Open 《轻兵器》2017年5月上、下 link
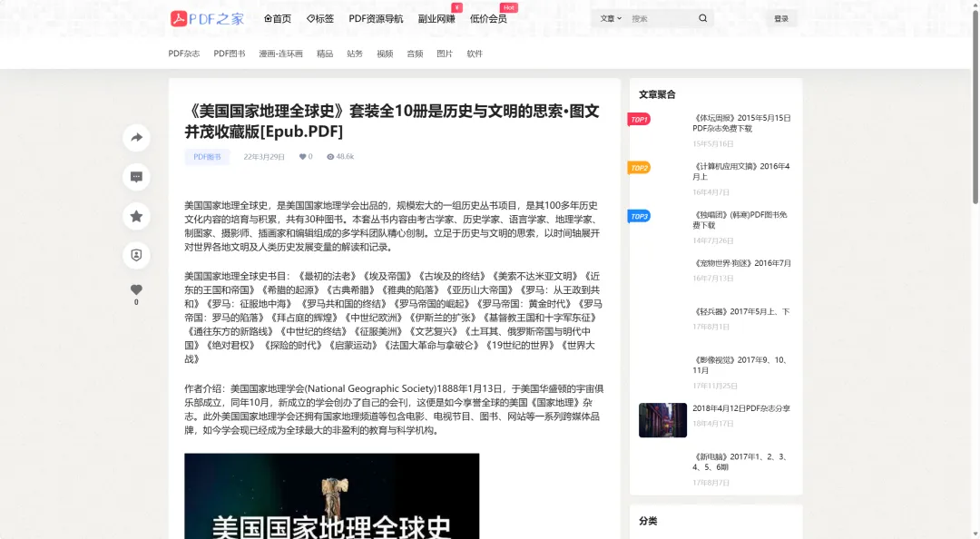The image size is (980, 539). click(742, 311)
